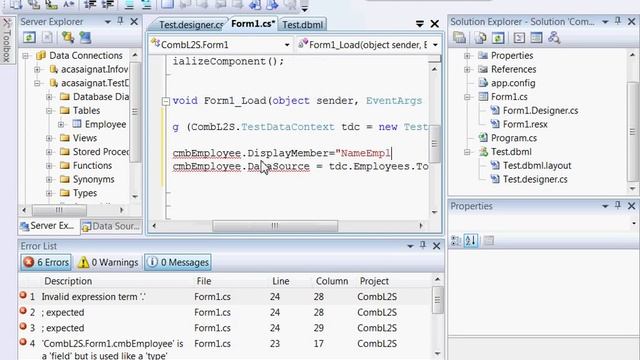Click the Server Explorer refresh icon
The image size is (640, 360).
click(x=29, y=38)
